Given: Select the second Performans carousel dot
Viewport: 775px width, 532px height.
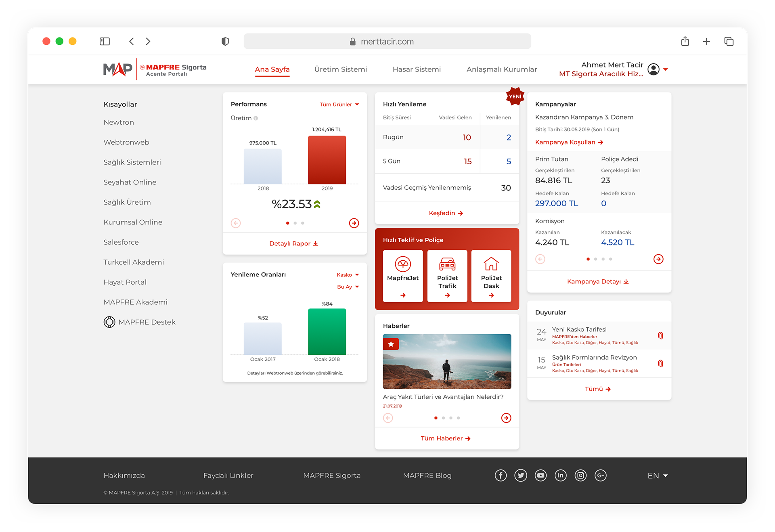Looking at the screenshot, I should [x=295, y=223].
